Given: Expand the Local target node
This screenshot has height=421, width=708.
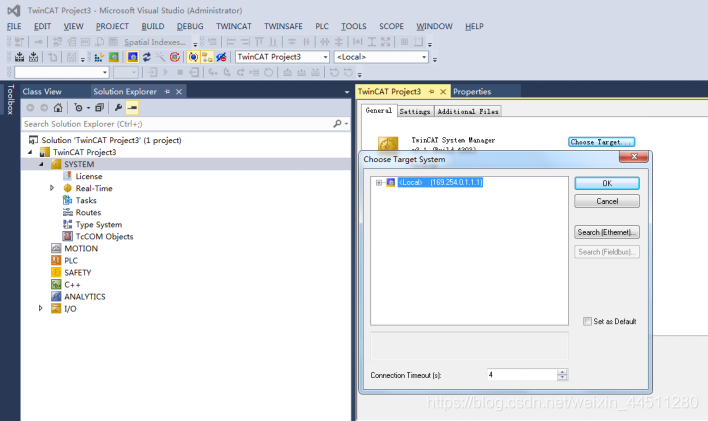Looking at the screenshot, I should tap(379, 182).
